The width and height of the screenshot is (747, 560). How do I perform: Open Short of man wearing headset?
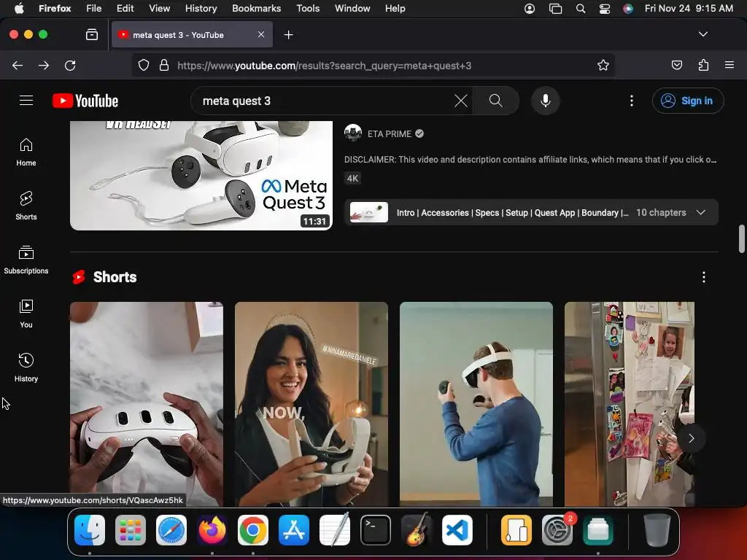tap(476, 404)
